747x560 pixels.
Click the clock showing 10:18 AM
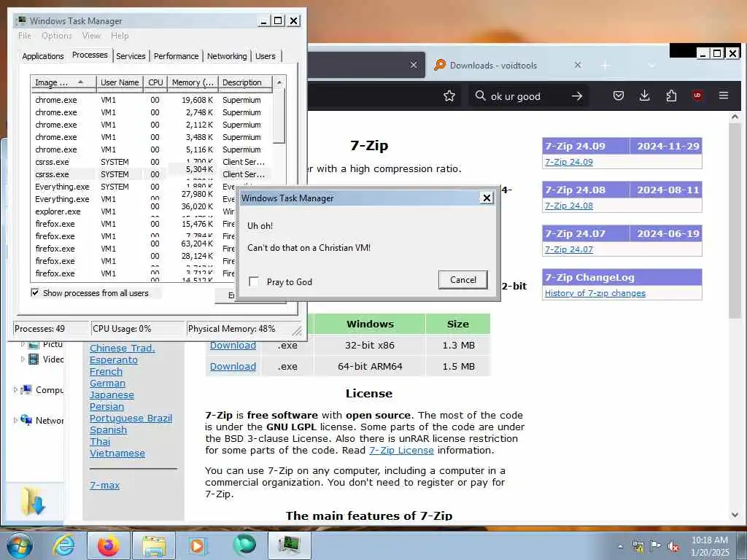pos(709,540)
